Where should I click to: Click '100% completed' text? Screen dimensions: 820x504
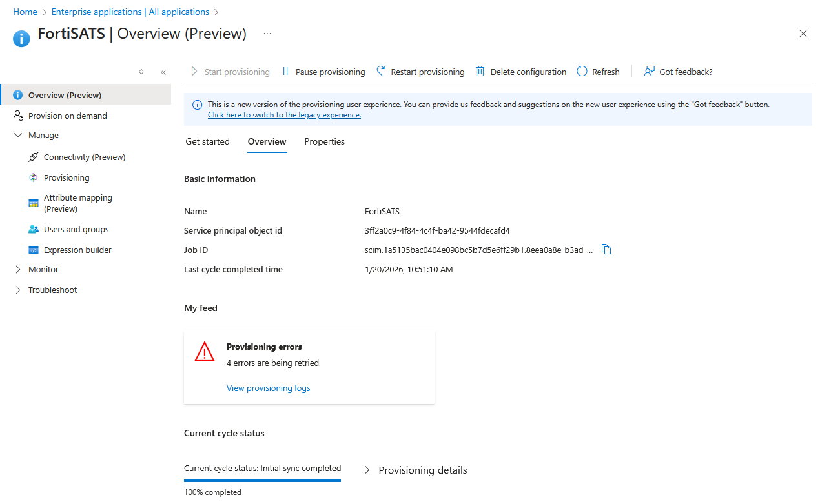click(212, 492)
